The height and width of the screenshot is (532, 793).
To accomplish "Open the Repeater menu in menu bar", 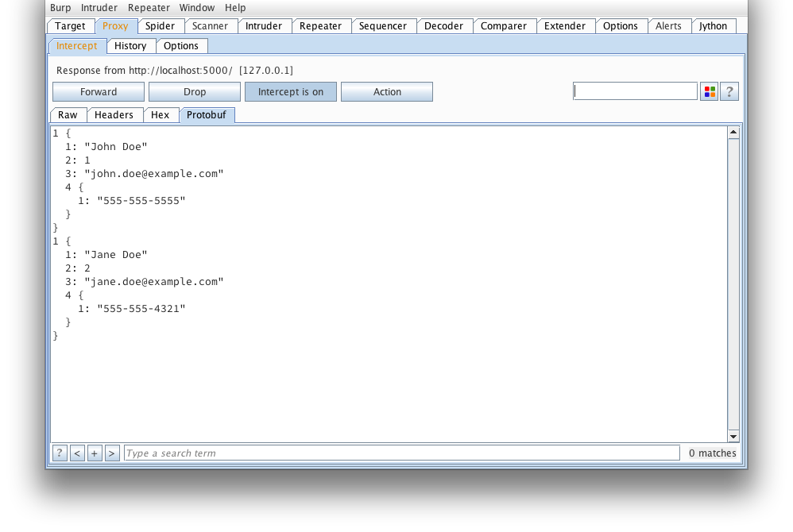I will point(149,8).
